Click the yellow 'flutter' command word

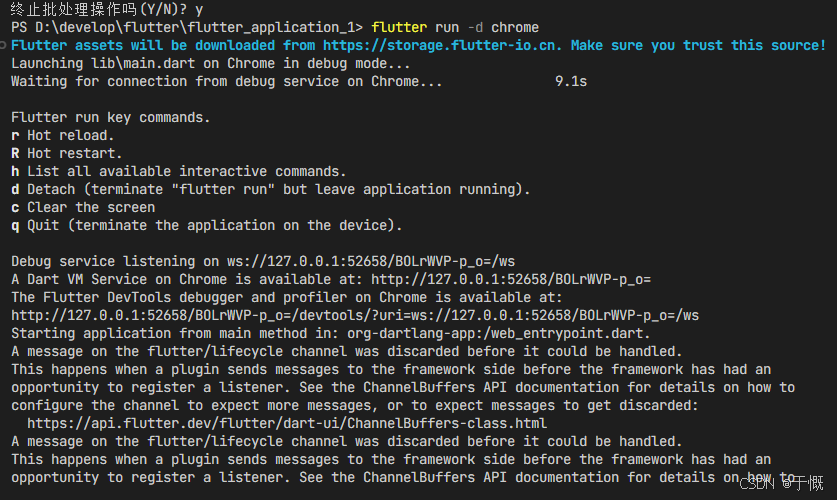tap(399, 28)
